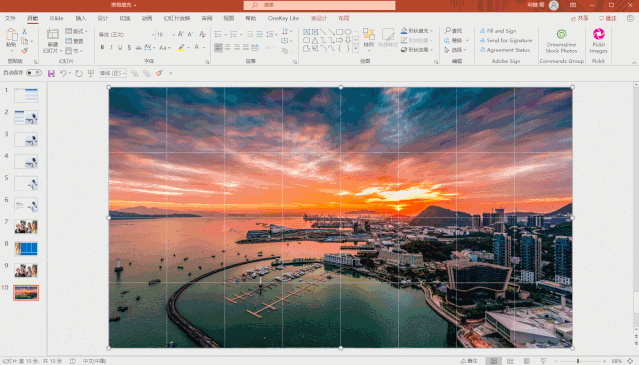
Task: Switch to the iSlide ribbon tab
Action: pos(56,18)
